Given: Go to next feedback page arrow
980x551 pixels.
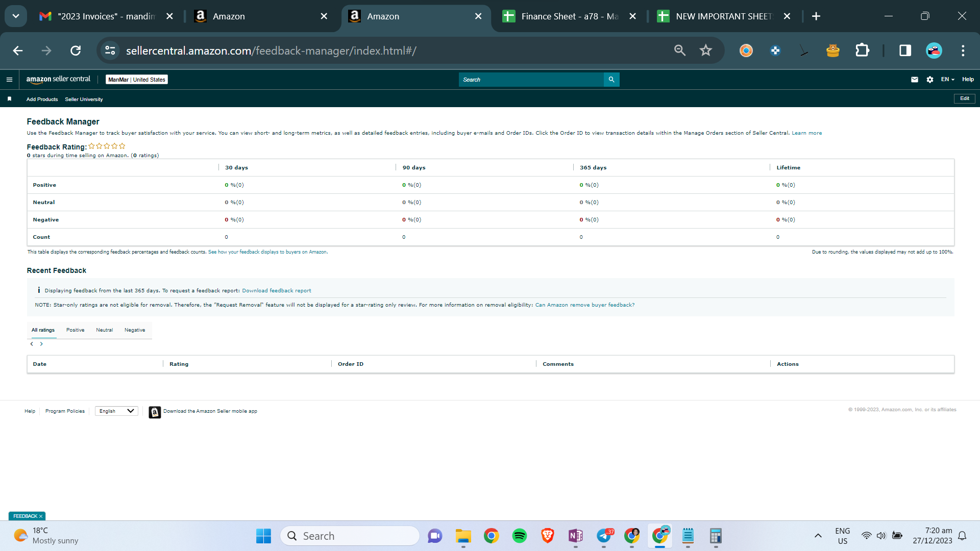Looking at the screenshot, I should [41, 344].
